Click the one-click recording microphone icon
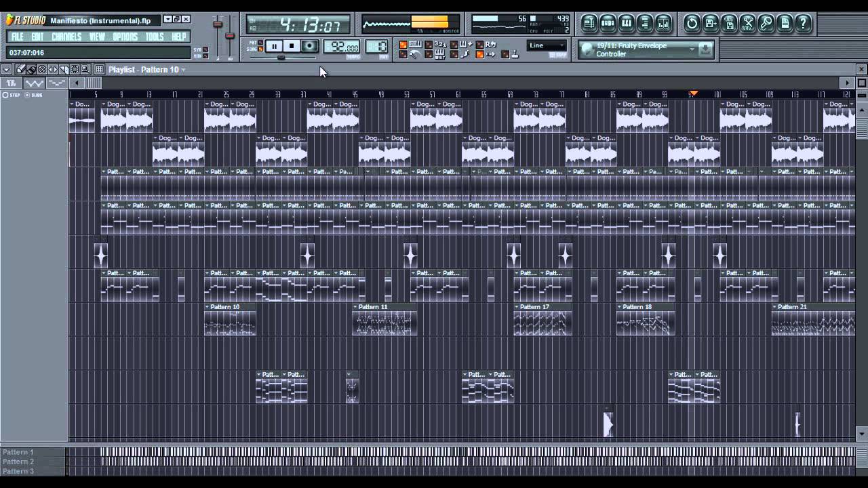 click(x=766, y=23)
